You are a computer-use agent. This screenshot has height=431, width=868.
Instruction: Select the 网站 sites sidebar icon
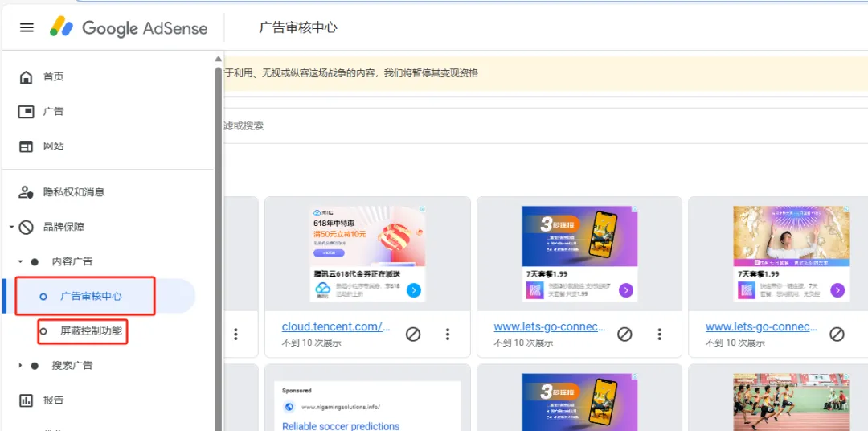(x=27, y=146)
